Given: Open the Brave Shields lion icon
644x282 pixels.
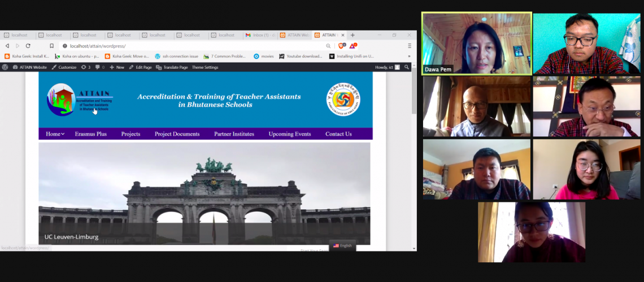Looking at the screenshot, I should click(x=342, y=46).
